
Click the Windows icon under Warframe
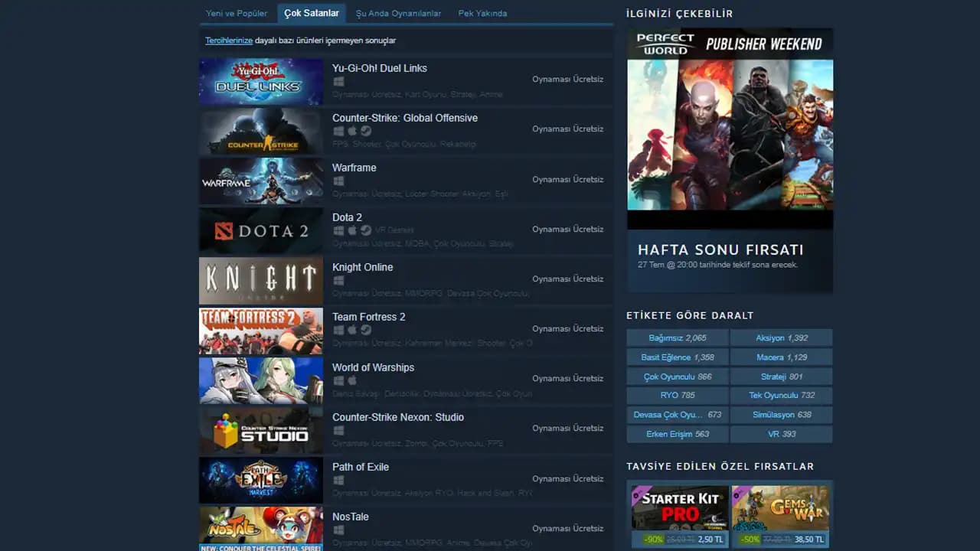click(x=338, y=181)
